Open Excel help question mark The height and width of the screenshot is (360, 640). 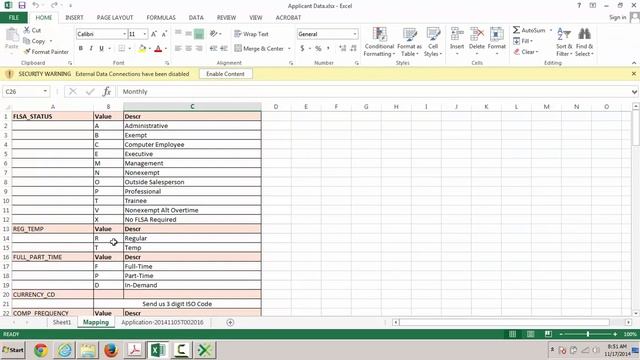coord(579,5)
